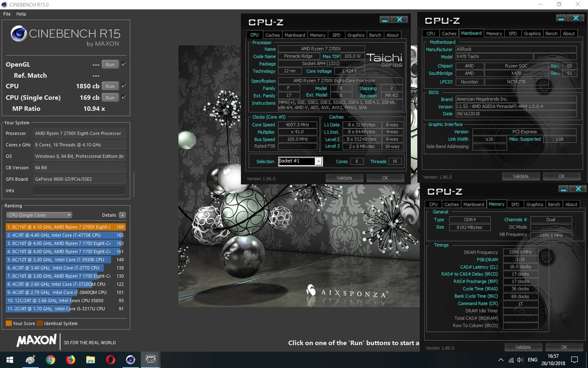Toggle the CPU test checkbox

point(124,86)
